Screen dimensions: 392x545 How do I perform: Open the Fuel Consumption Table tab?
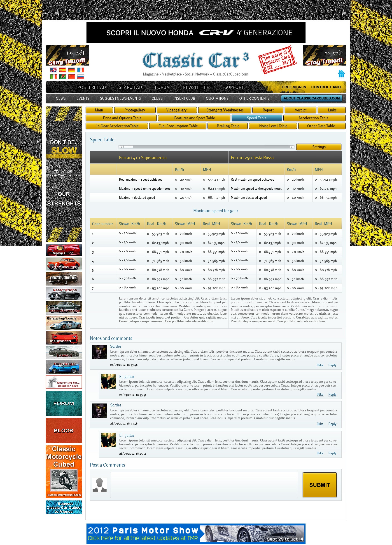(x=178, y=126)
